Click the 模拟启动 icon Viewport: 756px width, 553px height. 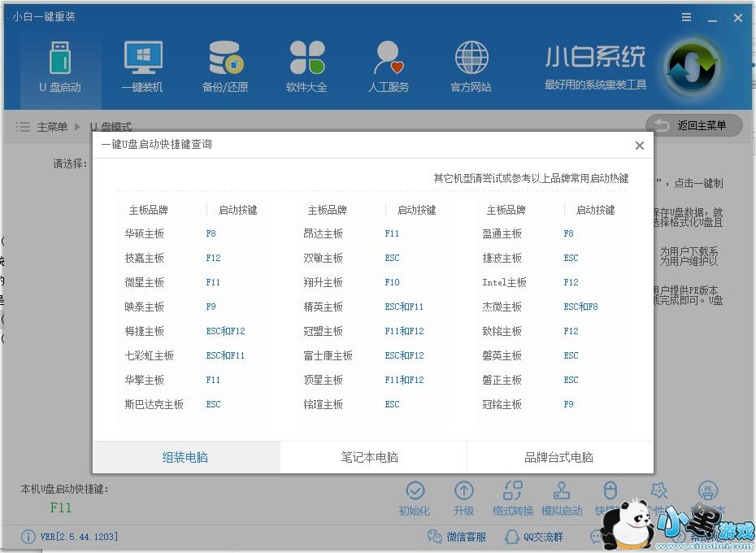click(x=562, y=490)
